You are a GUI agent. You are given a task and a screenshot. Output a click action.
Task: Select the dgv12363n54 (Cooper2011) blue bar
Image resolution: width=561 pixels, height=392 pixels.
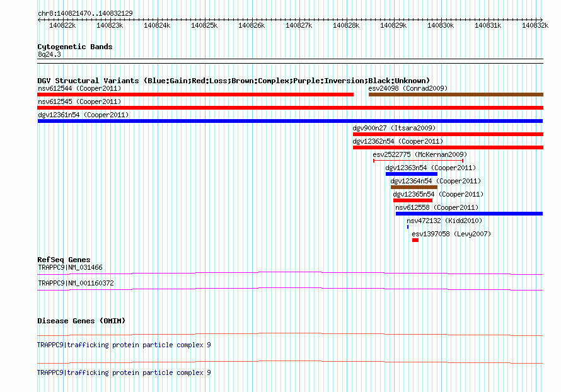coord(412,174)
